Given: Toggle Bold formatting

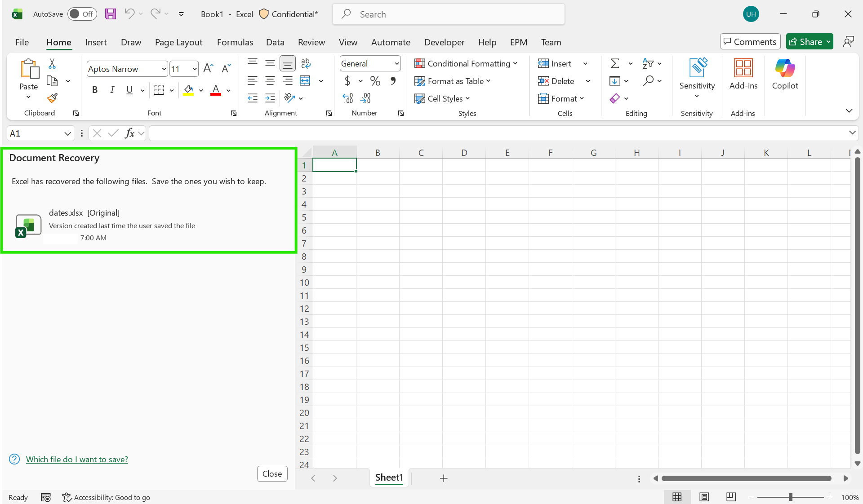Looking at the screenshot, I should tap(94, 90).
